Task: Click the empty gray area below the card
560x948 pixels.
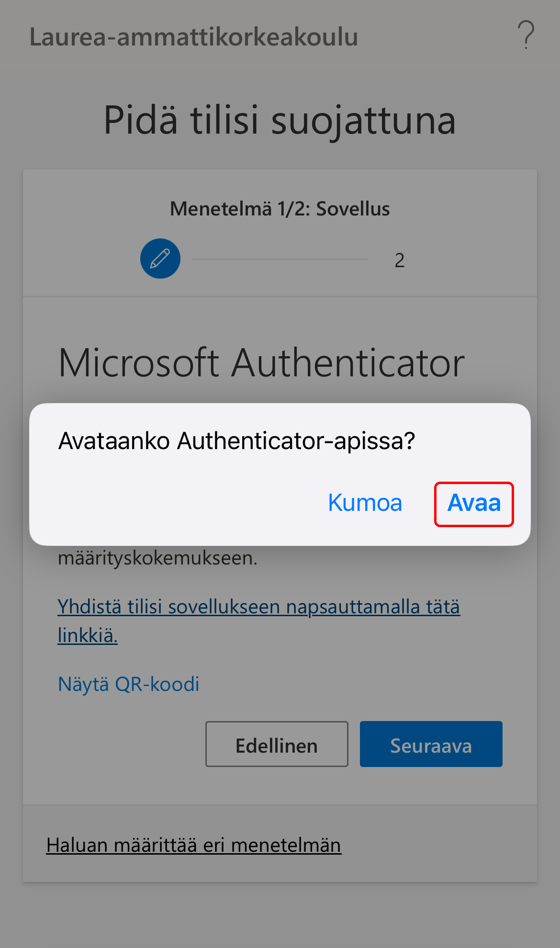Action: 280,915
